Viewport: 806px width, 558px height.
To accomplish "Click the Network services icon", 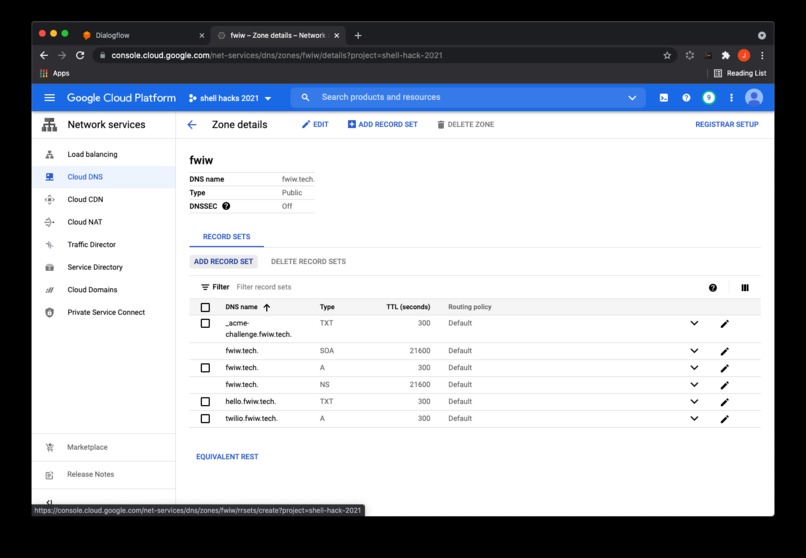I will [49, 124].
